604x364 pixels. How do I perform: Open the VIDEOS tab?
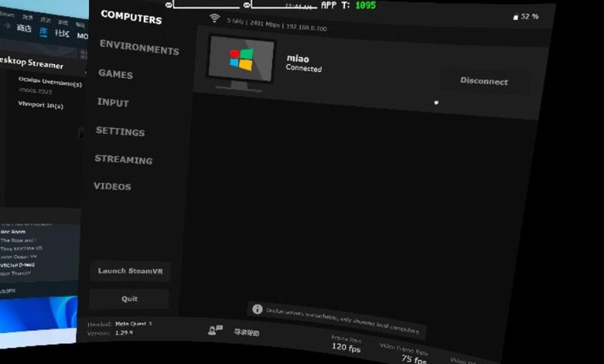pyautogui.click(x=112, y=187)
